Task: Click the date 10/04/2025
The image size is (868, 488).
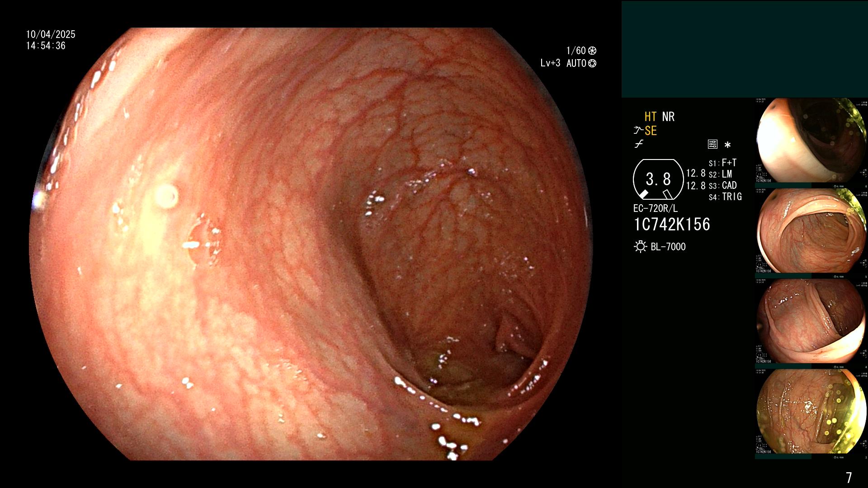Action: (x=51, y=34)
